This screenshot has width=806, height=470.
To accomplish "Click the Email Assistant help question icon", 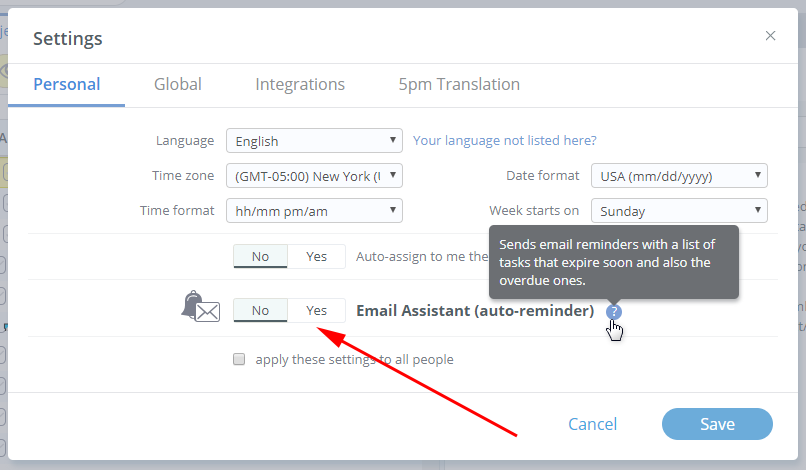I will [614, 311].
